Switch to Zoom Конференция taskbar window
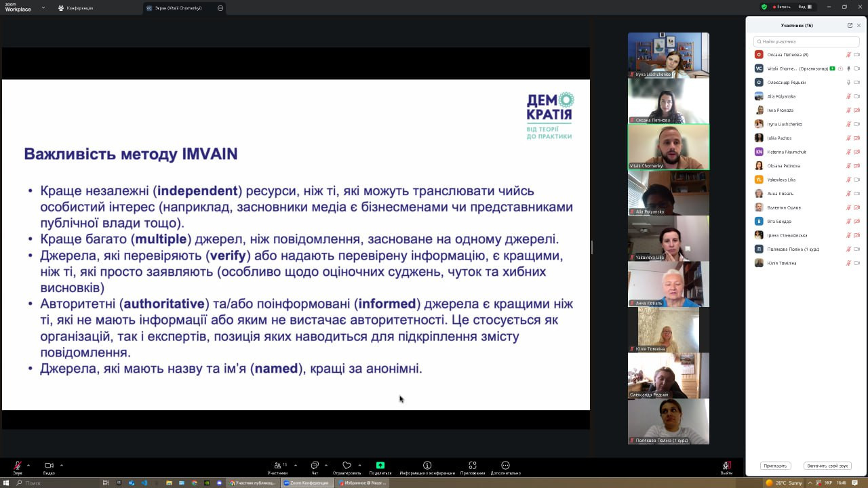868x488 pixels. pyautogui.click(x=307, y=483)
